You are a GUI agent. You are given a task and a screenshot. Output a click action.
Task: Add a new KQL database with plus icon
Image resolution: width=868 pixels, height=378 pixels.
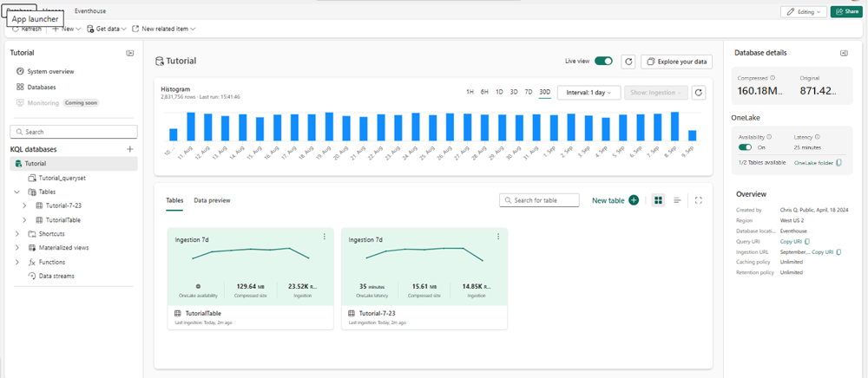tap(130, 149)
